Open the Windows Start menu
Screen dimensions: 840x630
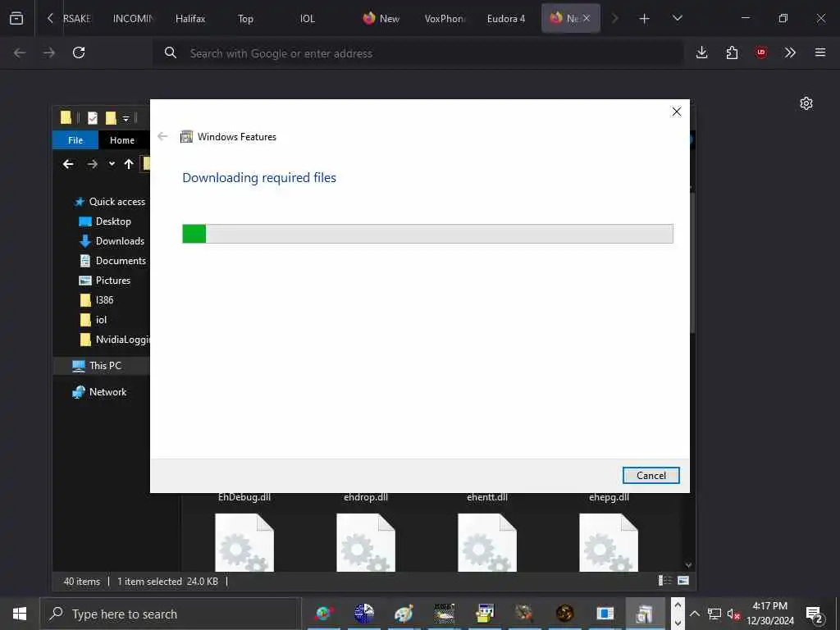(x=20, y=614)
